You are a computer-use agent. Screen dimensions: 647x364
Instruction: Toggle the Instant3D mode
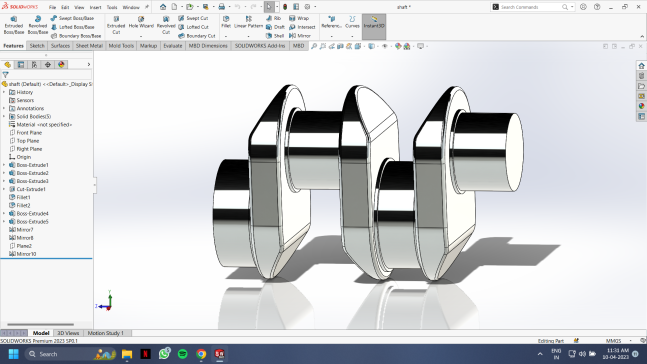click(374, 25)
